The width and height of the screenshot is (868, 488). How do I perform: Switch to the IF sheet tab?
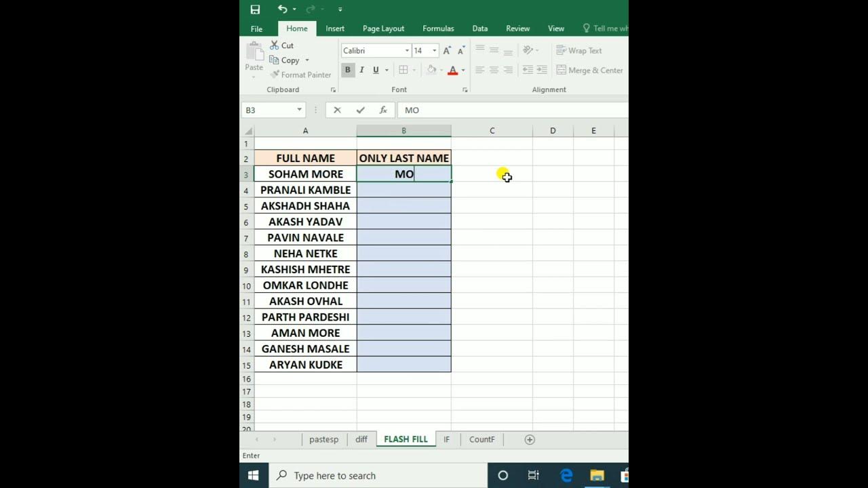click(x=447, y=439)
